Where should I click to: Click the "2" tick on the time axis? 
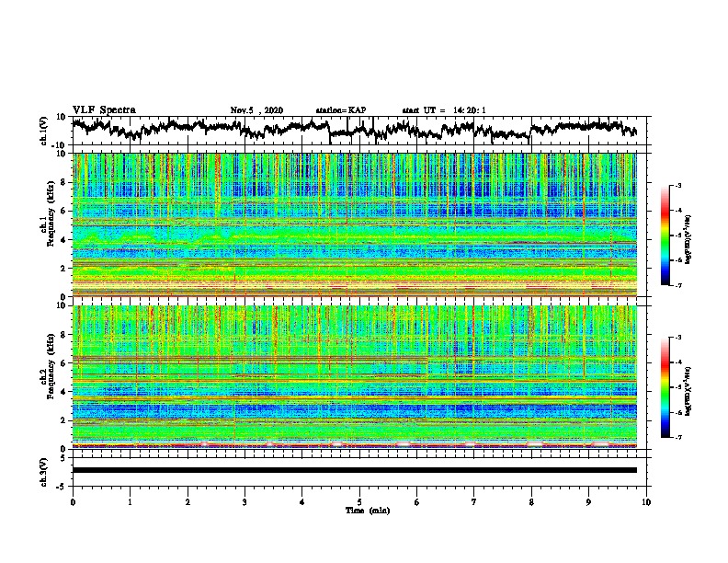[x=188, y=502]
